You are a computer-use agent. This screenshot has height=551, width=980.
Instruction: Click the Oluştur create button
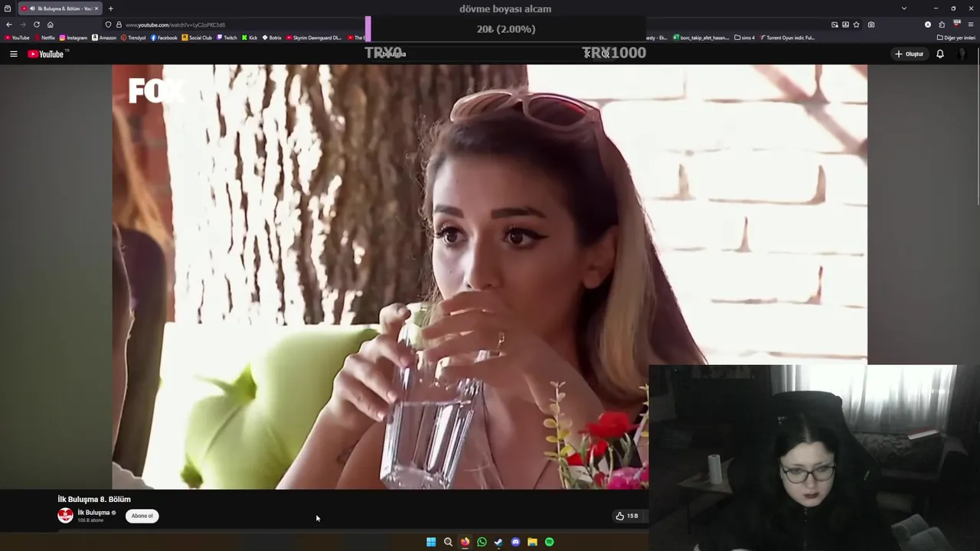coord(909,54)
